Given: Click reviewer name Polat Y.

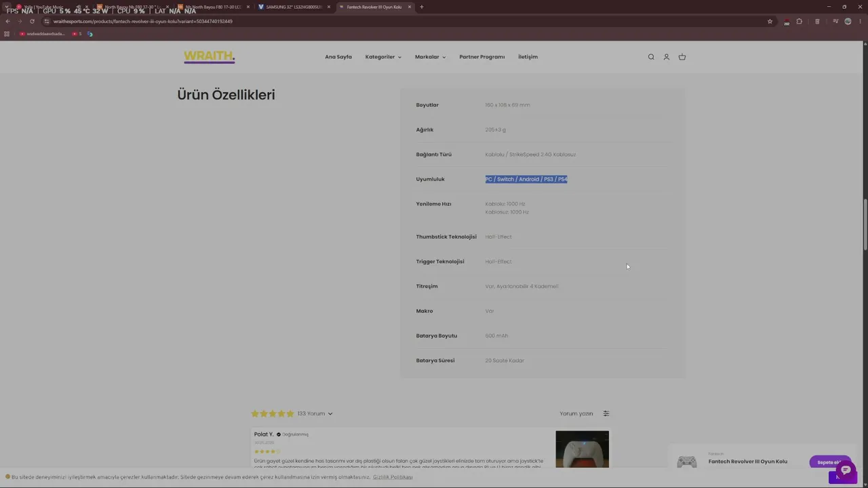Looking at the screenshot, I should 264,434.
